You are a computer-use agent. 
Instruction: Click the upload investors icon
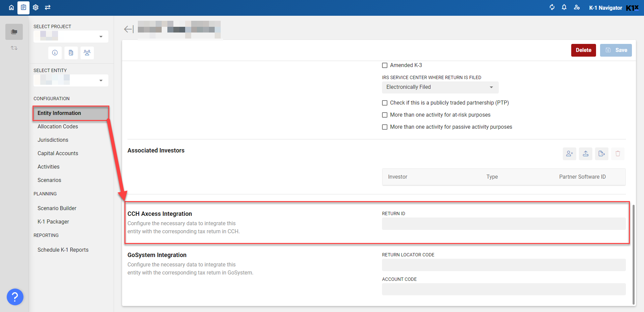(x=585, y=154)
